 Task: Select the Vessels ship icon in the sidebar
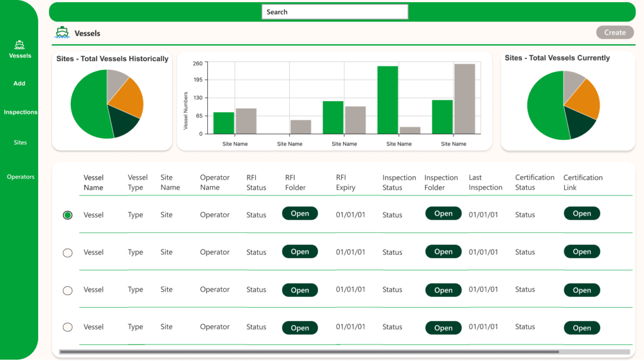(x=20, y=45)
